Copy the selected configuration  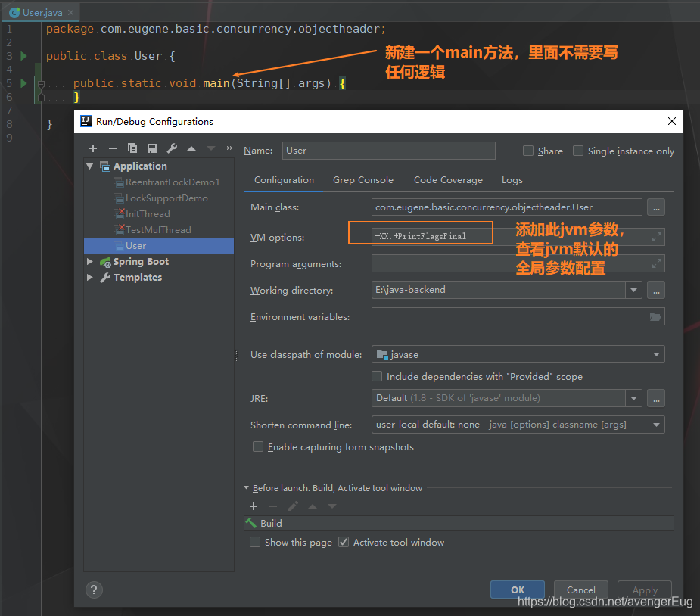(x=132, y=148)
